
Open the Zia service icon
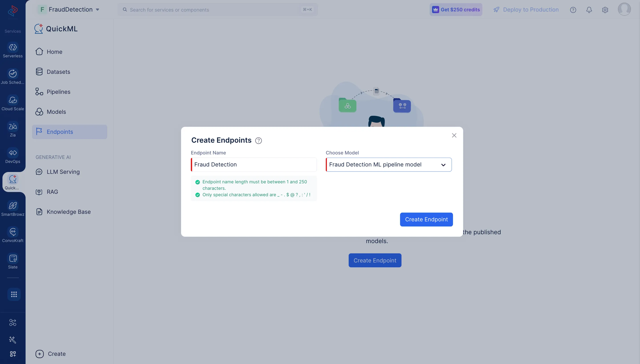tap(12, 126)
